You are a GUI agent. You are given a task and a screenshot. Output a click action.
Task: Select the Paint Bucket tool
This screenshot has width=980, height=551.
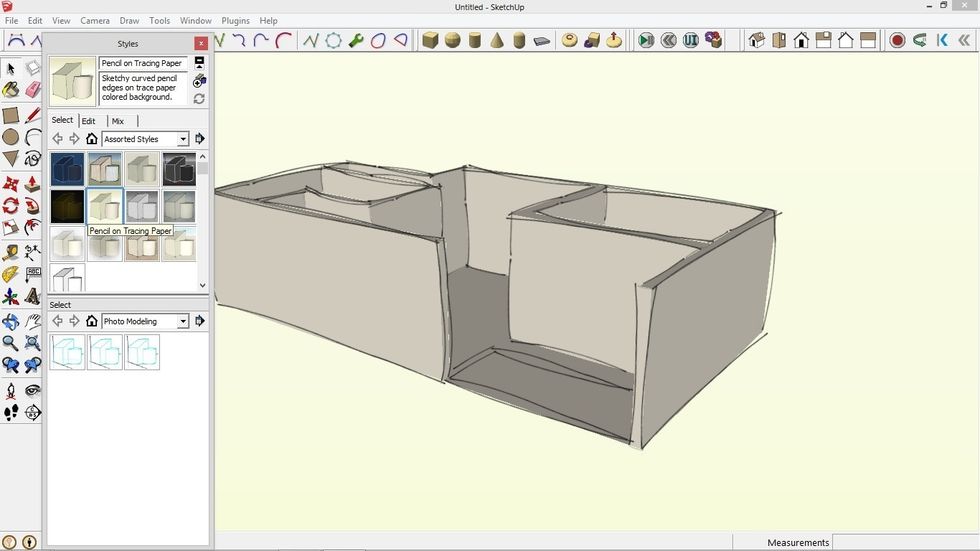(x=10, y=90)
